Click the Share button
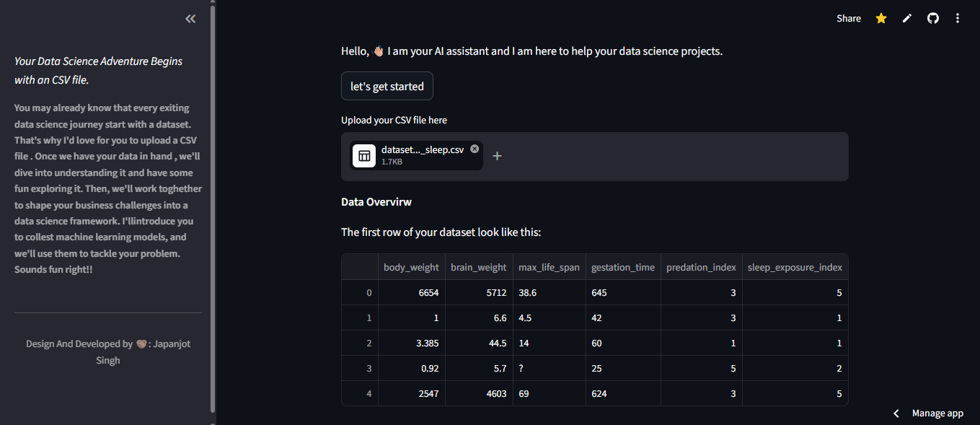This screenshot has height=425, width=980. [848, 18]
